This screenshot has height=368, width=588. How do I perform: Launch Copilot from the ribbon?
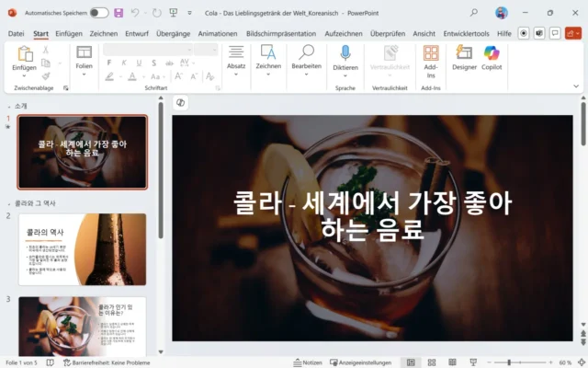pyautogui.click(x=492, y=58)
